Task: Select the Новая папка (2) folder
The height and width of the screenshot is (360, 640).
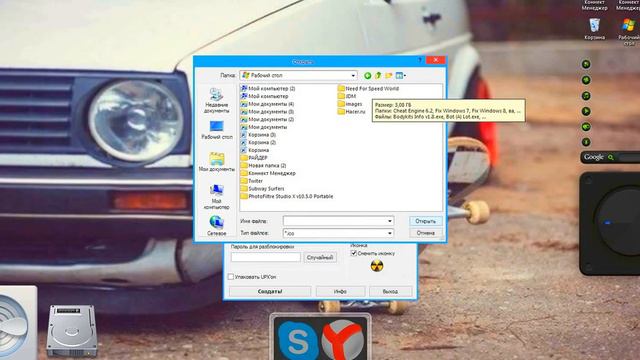Action: point(263,166)
